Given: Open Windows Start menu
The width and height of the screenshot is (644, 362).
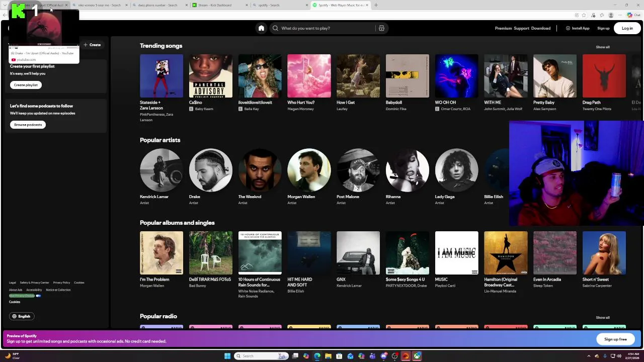Looking at the screenshot, I should [227, 356].
